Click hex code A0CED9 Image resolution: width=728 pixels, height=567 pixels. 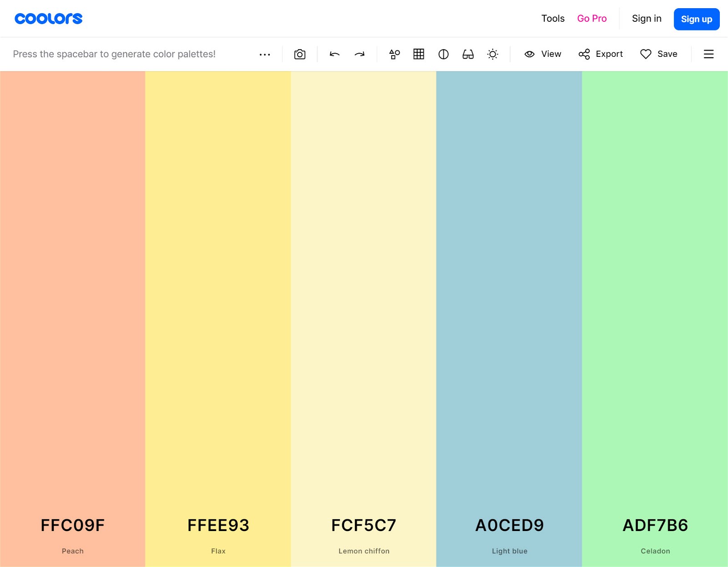click(x=510, y=525)
